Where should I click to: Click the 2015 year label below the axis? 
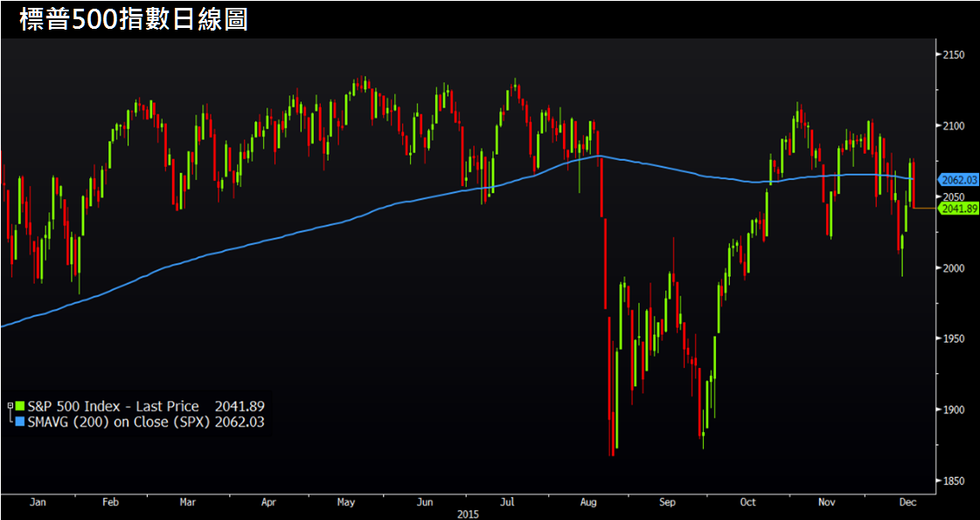click(469, 514)
